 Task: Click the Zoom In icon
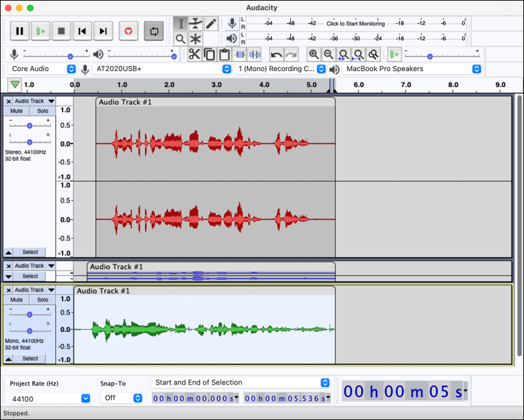[314, 54]
